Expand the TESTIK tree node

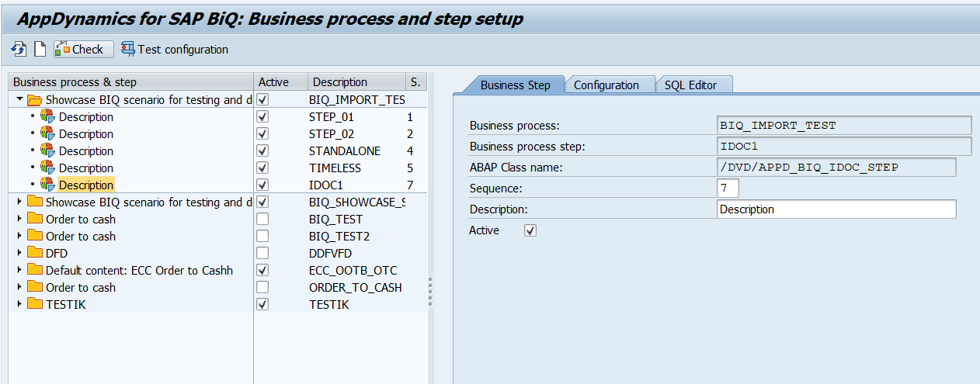coord(19,304)
